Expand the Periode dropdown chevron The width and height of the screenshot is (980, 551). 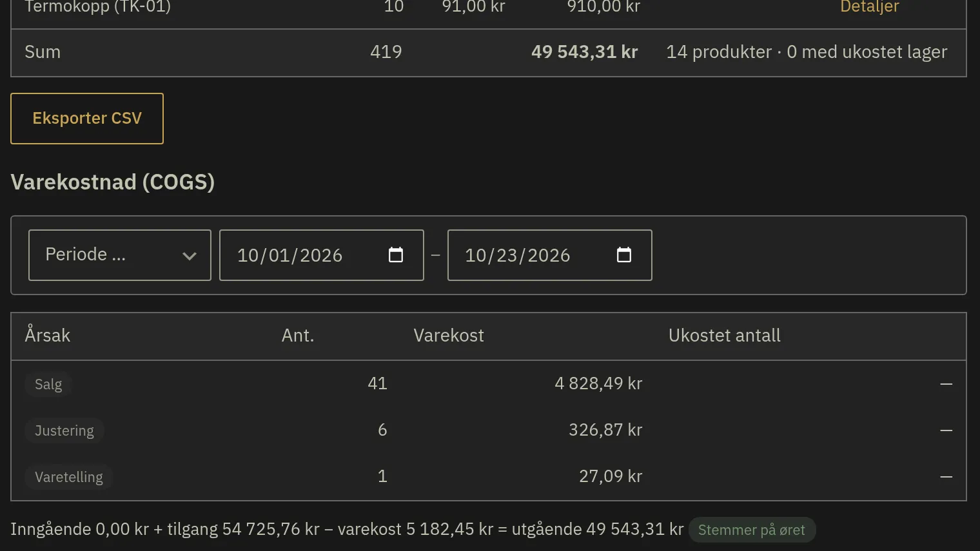pos(189,256)
